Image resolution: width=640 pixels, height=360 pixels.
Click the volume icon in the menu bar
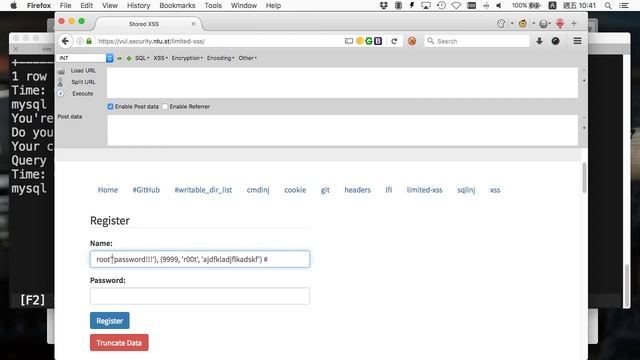coord(499,5)
